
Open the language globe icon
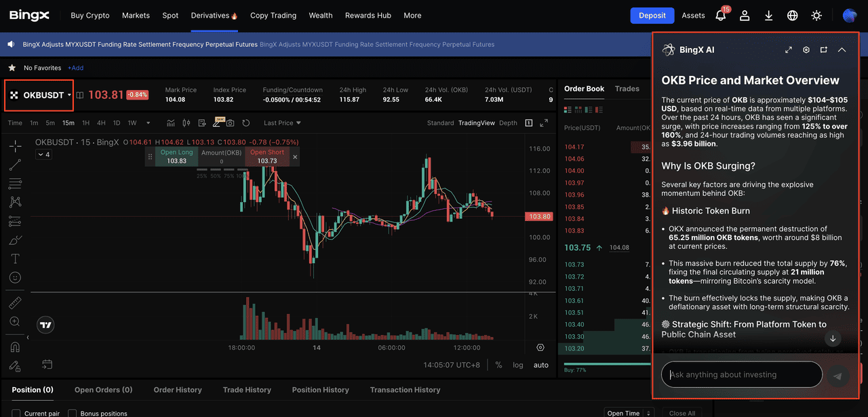pyautogui.click(x=792, y=16)
